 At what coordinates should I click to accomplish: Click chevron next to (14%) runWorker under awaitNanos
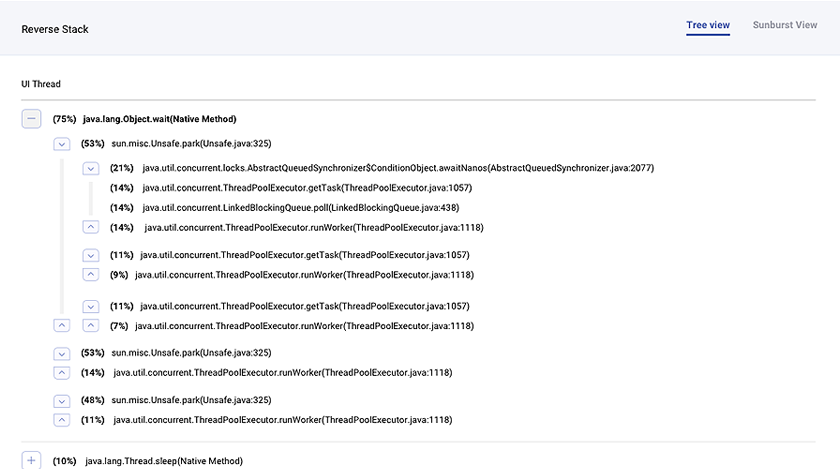91,228
